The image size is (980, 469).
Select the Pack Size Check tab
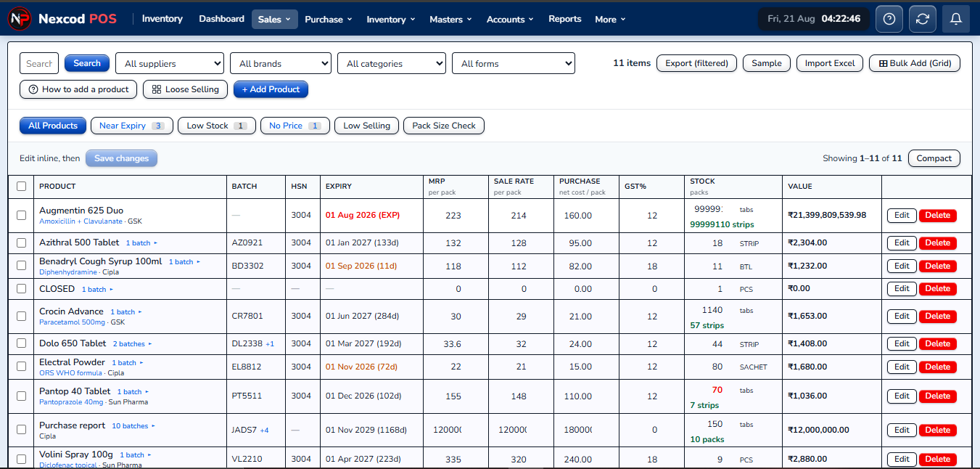pyautogui.click(x=444, y=126)
